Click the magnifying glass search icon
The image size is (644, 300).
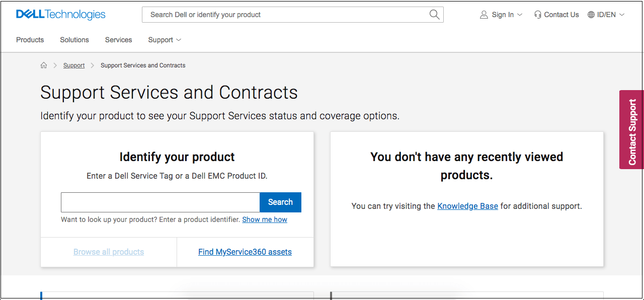point(435,15)
